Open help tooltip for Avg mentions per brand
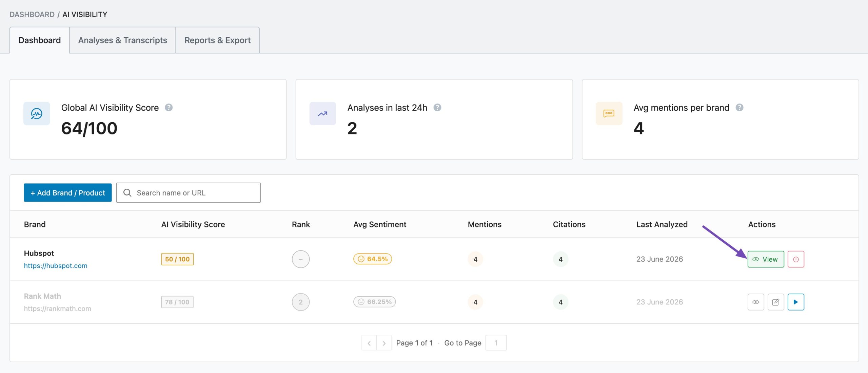The image size is (868, 373). [739, 108]
